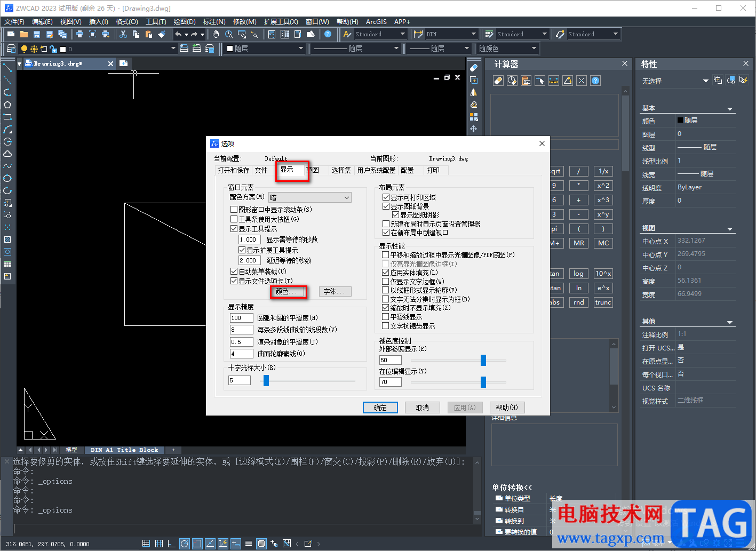Click the New drawing icon in toolbar
Screen dimensions: 756x551
(x=11, y=34)
